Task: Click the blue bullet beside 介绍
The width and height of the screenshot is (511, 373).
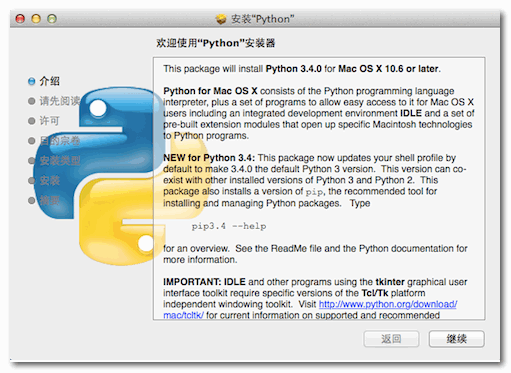Action: [32, 81]
